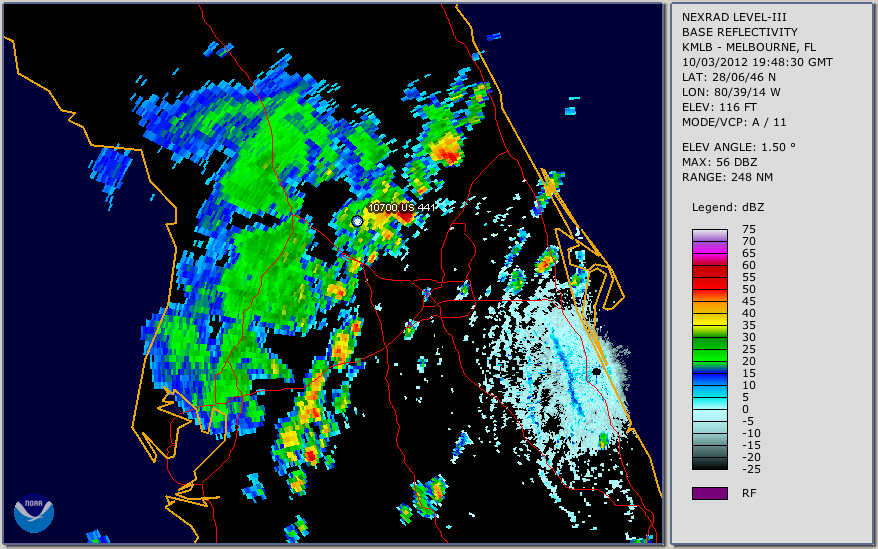The height and width of the screenshot is (549, 878).
Task: Click the NOAA logo emblem
Action: 34,513
